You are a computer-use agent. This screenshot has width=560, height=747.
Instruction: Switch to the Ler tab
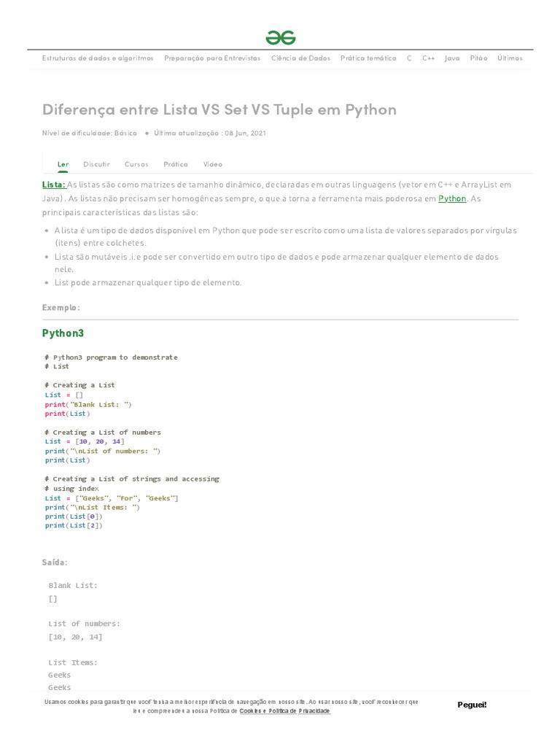point(63,164)
